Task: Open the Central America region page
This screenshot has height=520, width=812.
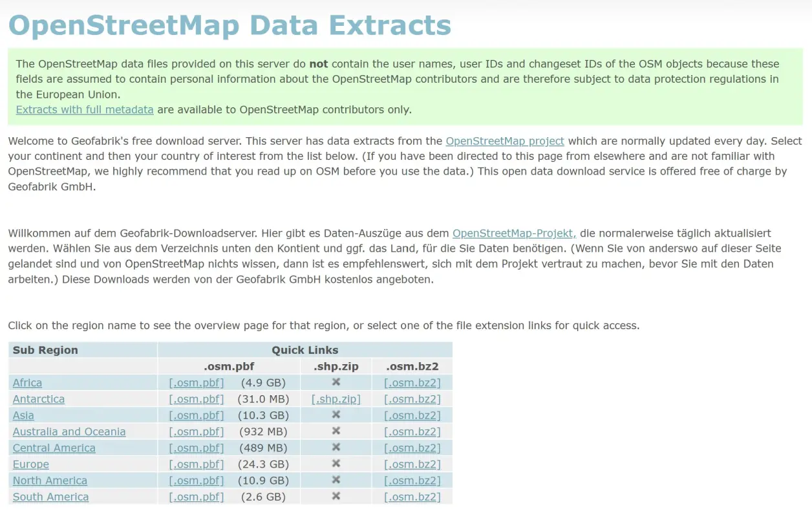Action: point(54,448)
